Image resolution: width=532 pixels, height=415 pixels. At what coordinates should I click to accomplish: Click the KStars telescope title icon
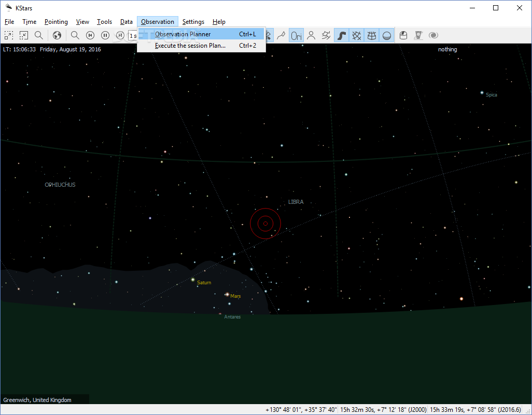point(8,7)
